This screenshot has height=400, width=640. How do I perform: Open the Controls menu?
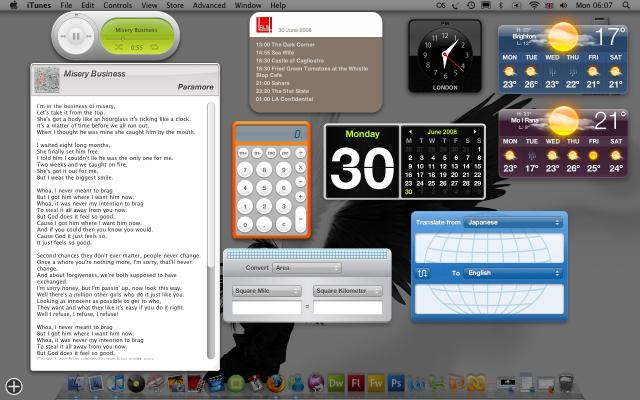pos(118,5)
